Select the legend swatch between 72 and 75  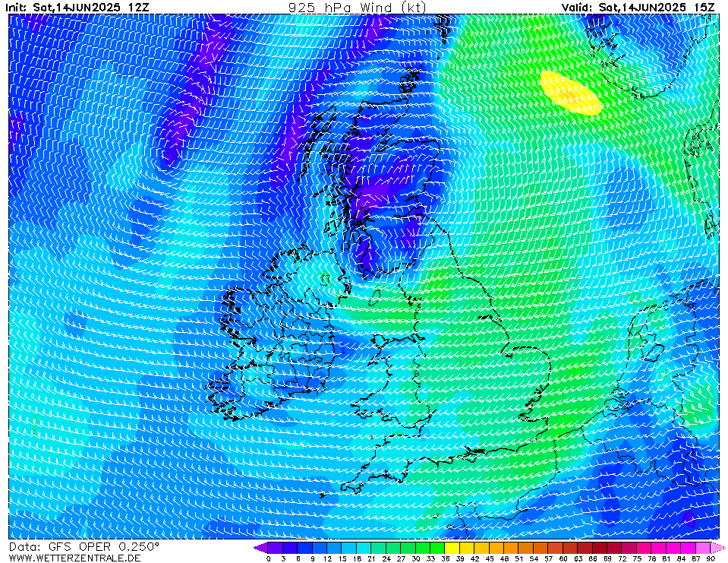[x=629, y=548]
